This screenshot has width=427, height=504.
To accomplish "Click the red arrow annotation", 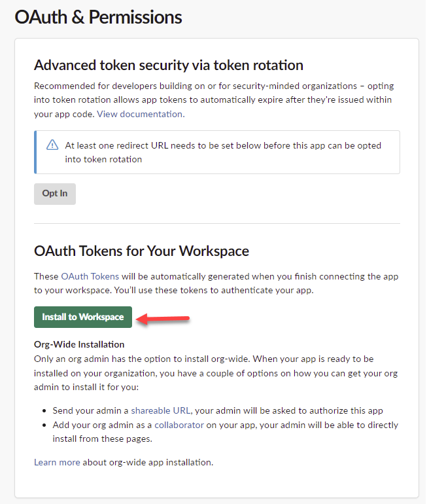I will pyautogui.click(x=163, y=319).
